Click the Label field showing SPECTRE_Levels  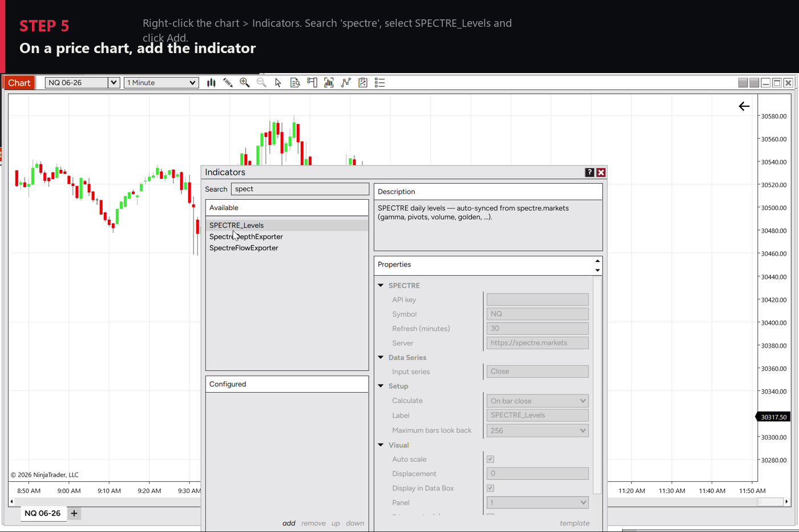[538, 416]
